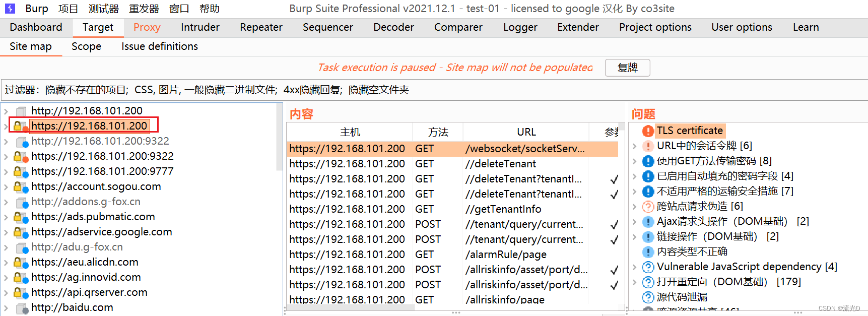Open the Repeater tab
Viewport: 868px width, 316px height.
click(x=261, y=27)
